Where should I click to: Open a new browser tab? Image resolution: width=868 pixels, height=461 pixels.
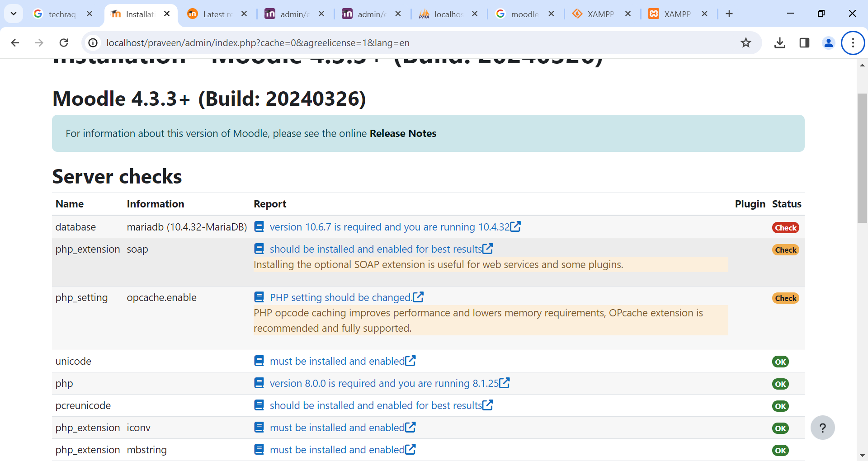[729, 14]
